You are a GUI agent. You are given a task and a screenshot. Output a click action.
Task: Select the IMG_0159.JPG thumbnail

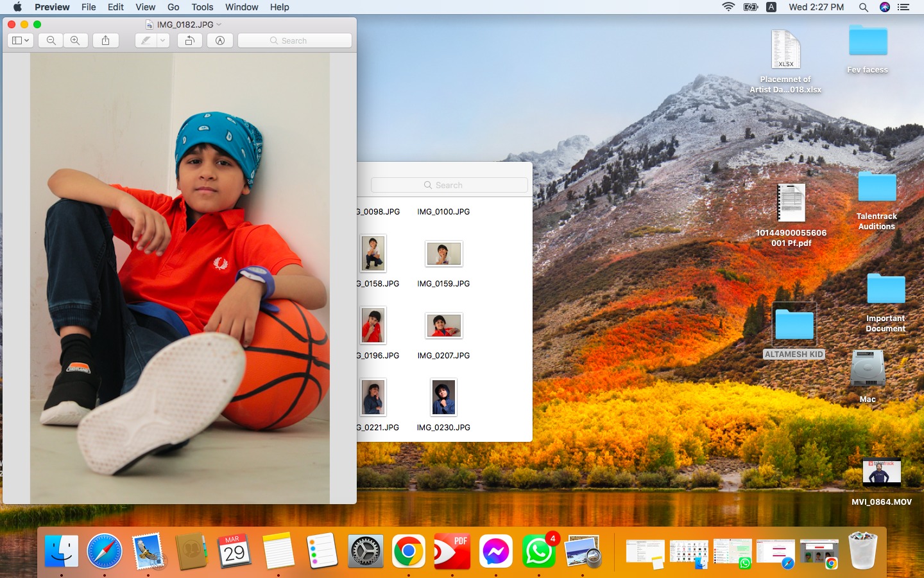tap(443, 254)
